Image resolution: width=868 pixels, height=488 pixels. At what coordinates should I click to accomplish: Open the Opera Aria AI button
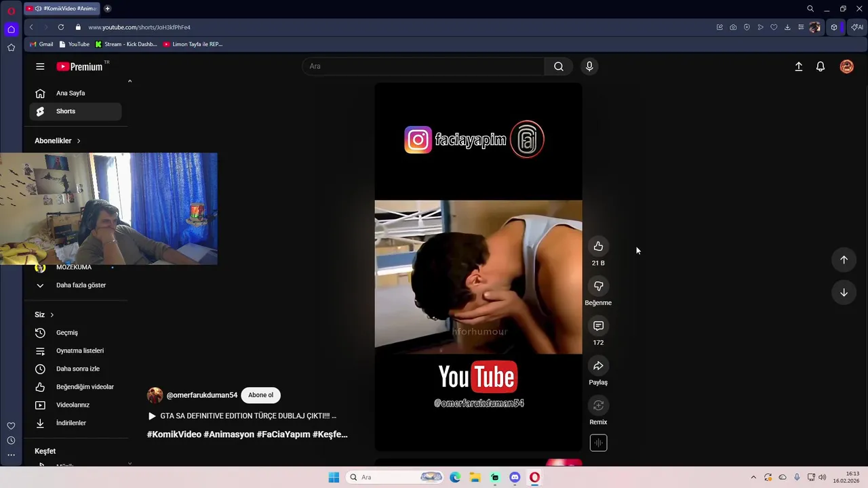point(857,27)
